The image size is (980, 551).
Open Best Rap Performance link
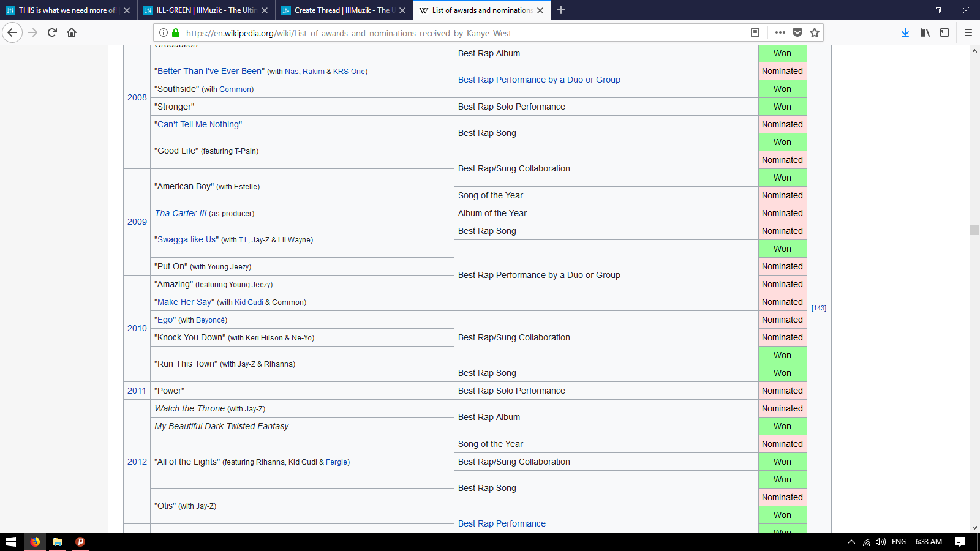pos(502,523)
